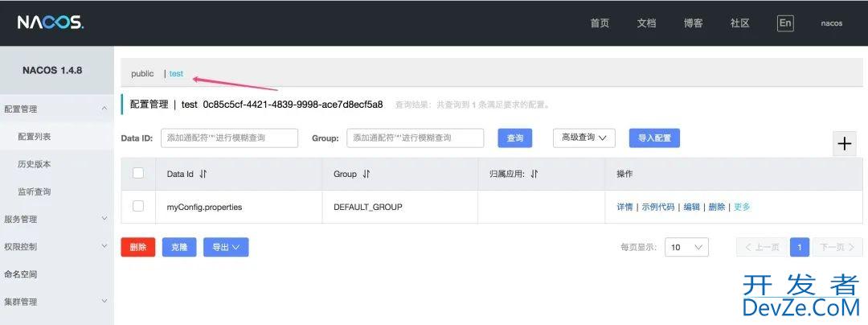Sort by Group column arrows

tap(366, 174)
